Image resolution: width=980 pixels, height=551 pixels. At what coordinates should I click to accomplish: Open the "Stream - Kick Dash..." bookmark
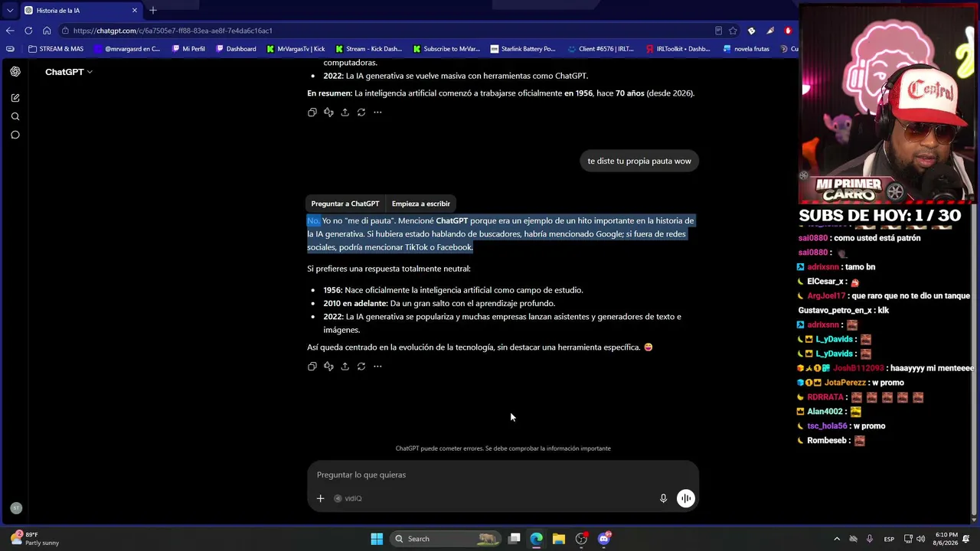point(368,49)
